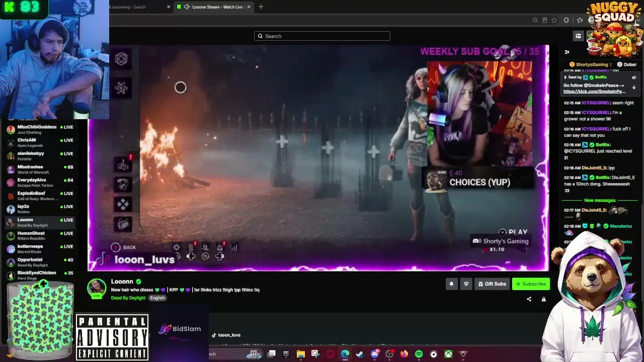This screenshot has width=644, height=362.
Task: Switch to the Looonn Stream tab
Action: click(214, 7)
